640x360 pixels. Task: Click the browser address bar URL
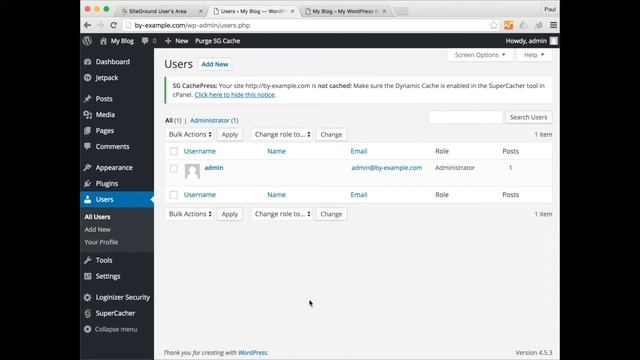(192, 25)
